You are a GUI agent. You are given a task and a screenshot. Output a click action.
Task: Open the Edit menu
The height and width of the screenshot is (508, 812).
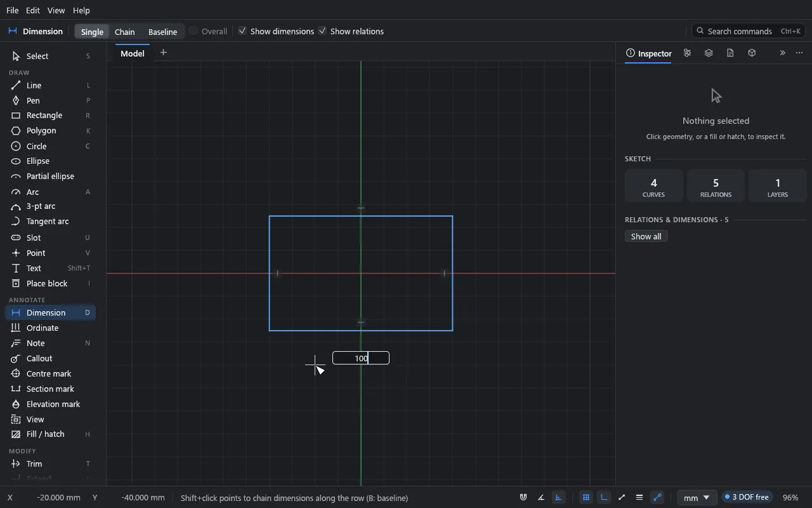point(33,10)
